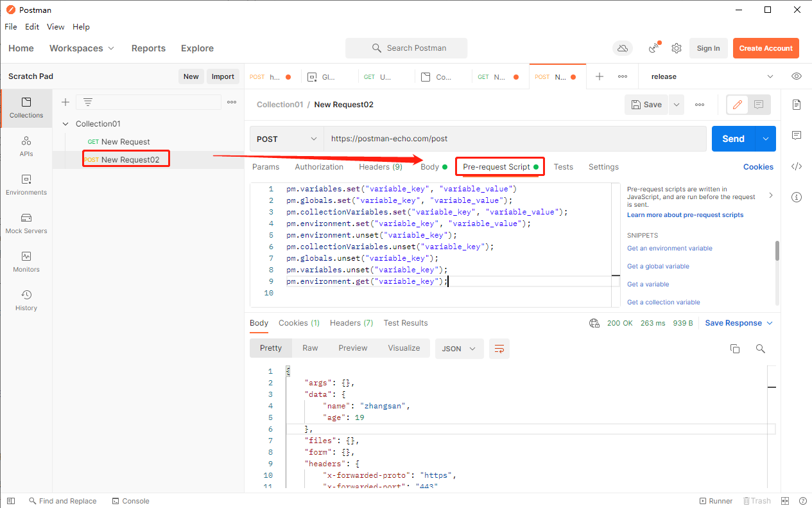Image resolution: width=812 pixels, height=508 pixels.
Task: Switch to the request Headers (9) tab
Action: pos(381,167)
